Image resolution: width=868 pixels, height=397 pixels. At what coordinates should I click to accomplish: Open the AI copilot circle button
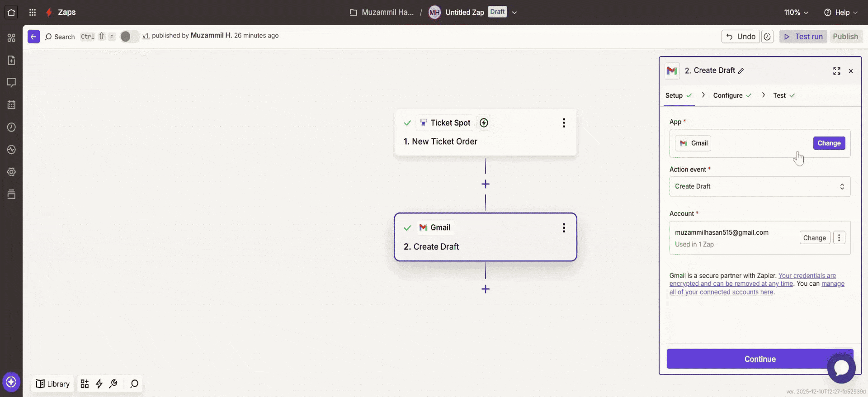pyautogui.click(x=11, y=382)
